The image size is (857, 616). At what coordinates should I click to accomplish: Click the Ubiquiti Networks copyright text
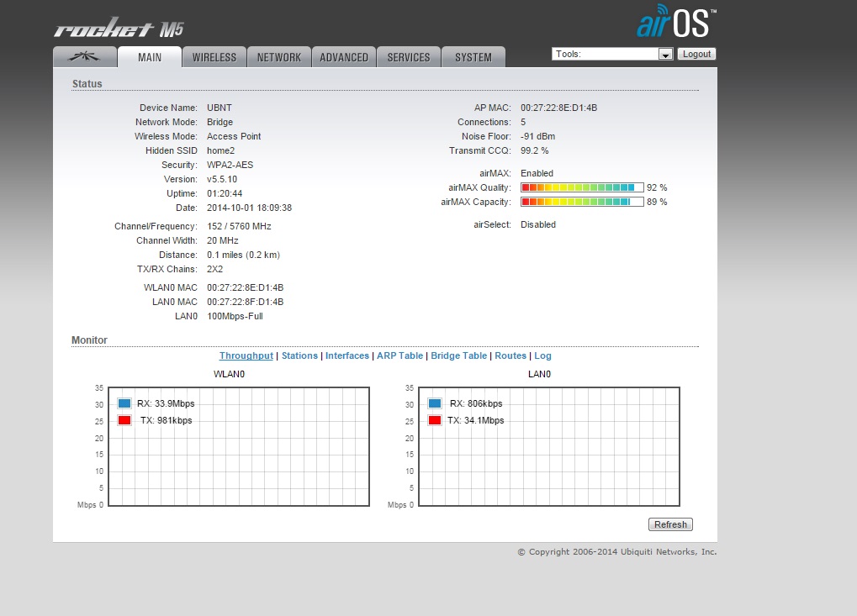[x=617, y=551]
